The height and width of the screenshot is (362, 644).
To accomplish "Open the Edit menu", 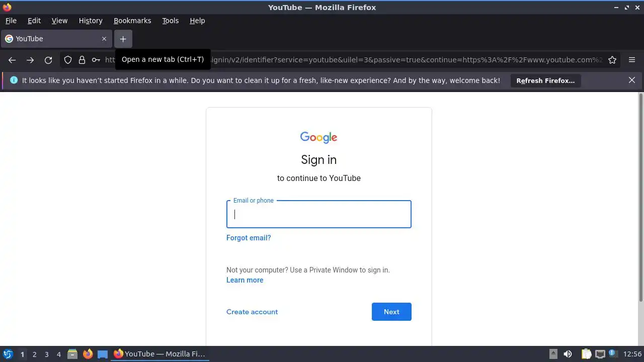I will click(x=34, y=21).
